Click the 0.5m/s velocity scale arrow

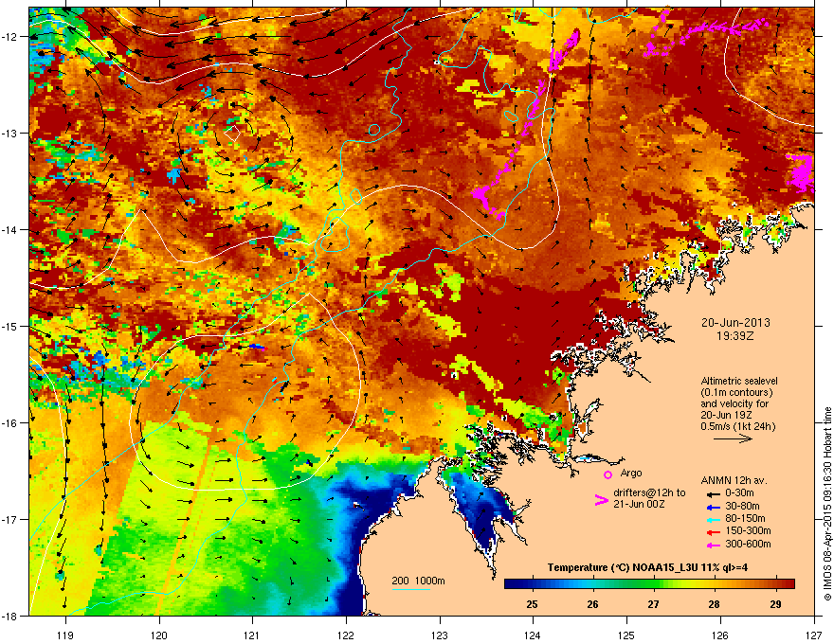point(733,438)
